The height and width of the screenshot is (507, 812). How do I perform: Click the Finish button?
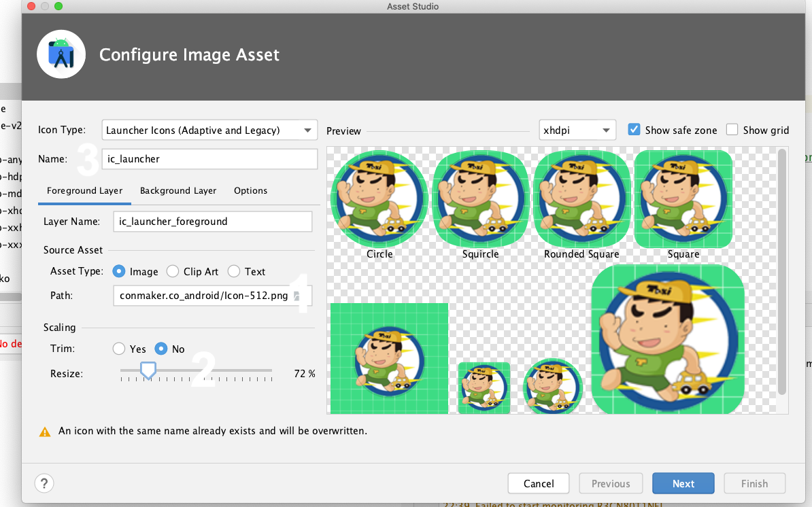pyautogui.click(x=754, y=483)
